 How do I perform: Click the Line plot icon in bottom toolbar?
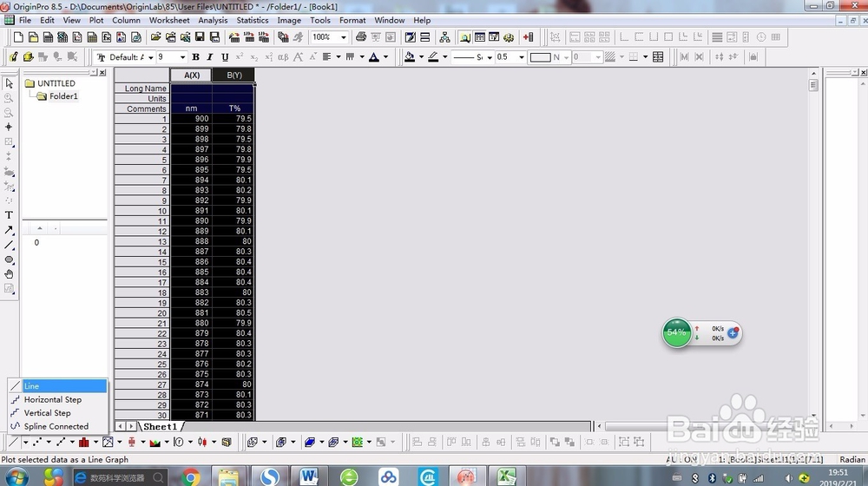click(x=14, y=442)
